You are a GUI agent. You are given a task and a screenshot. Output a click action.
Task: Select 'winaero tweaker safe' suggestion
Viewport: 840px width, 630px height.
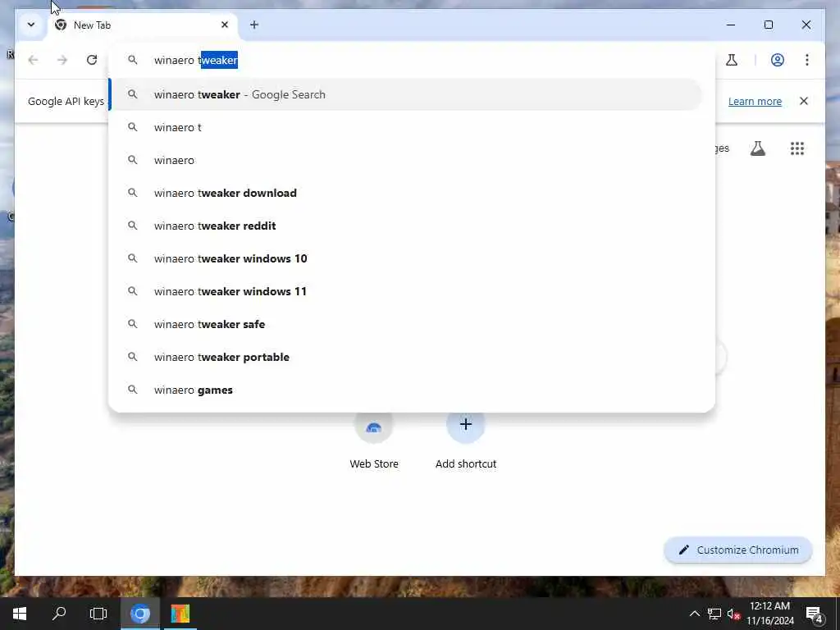click(406, 324)
